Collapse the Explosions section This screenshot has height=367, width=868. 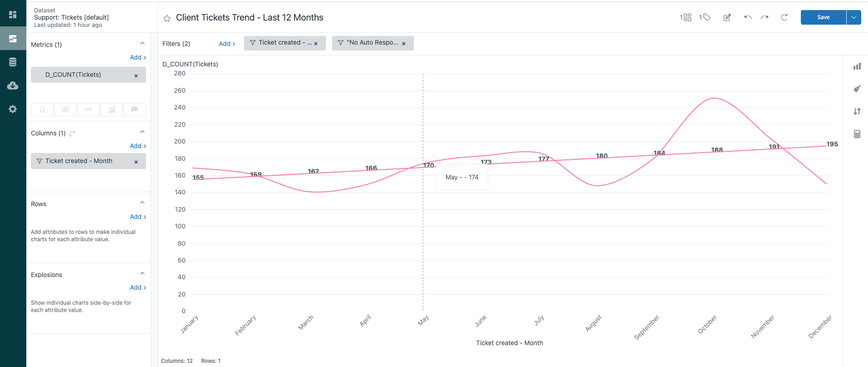(x=143, y=273)
